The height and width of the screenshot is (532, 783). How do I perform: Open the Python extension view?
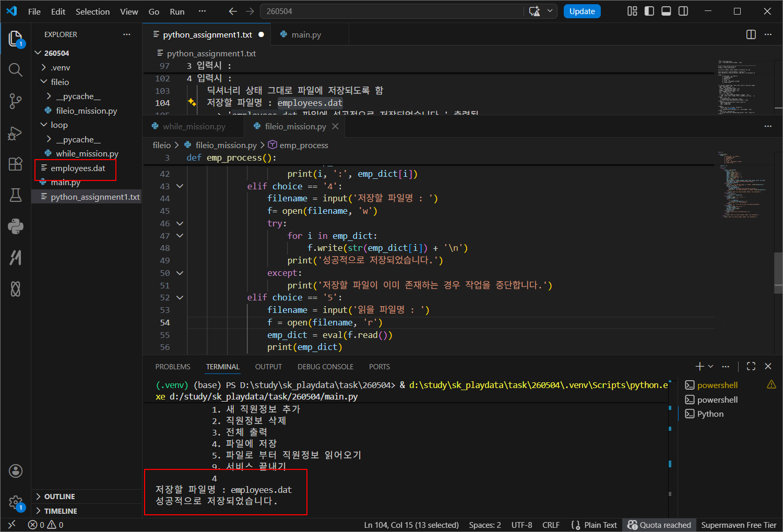16,226
